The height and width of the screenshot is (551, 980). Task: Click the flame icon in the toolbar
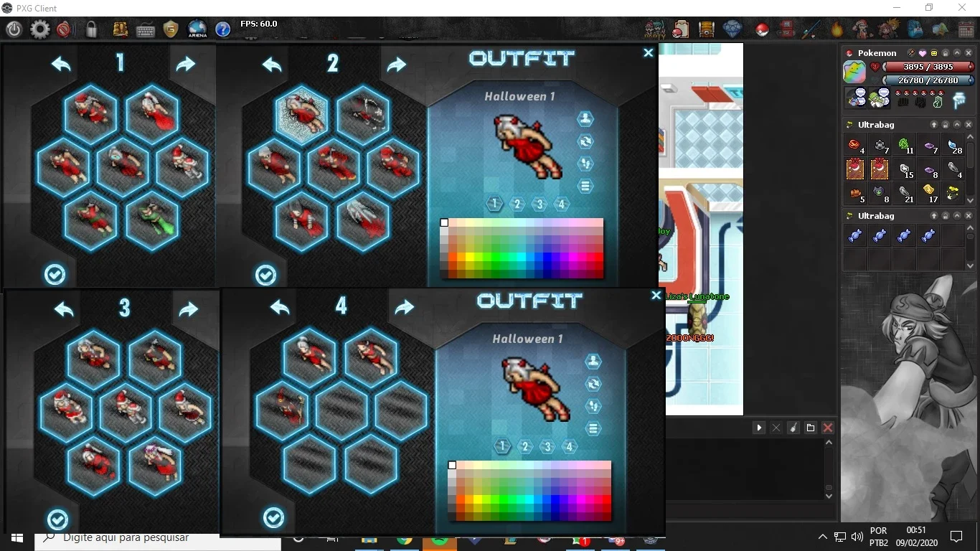[x=837, y=29]
